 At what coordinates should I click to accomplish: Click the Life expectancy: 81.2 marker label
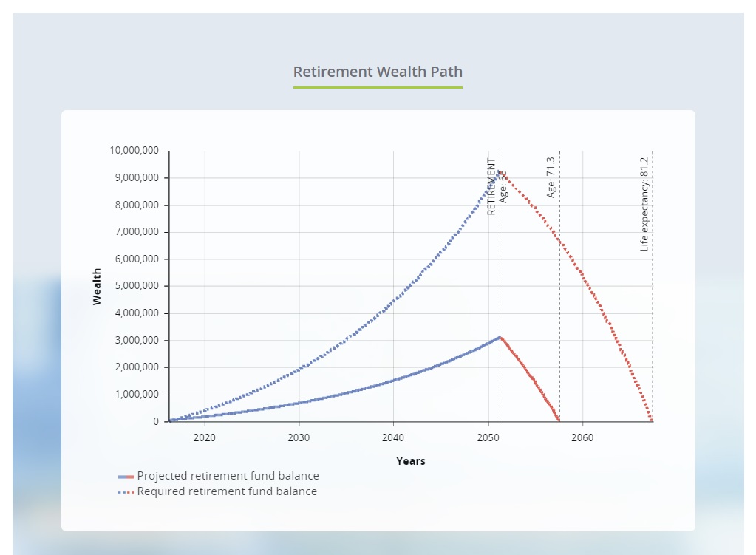tap(644, 204)
